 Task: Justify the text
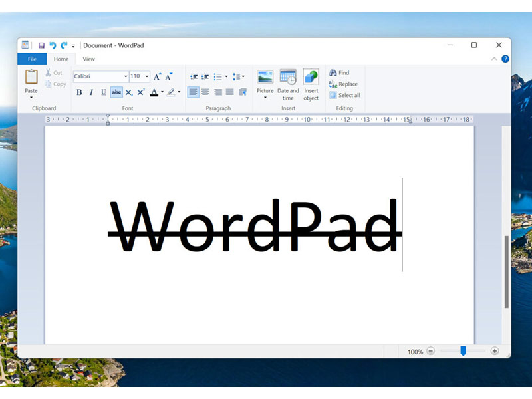230,92
